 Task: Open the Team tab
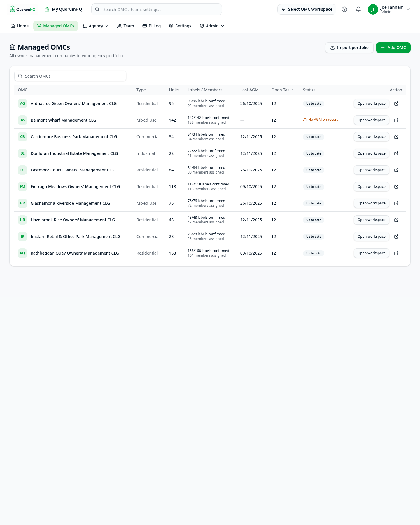tap(125, 26)
